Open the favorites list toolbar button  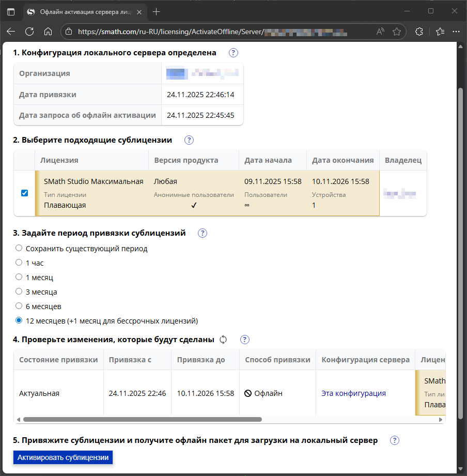click(x=440, y=31)
